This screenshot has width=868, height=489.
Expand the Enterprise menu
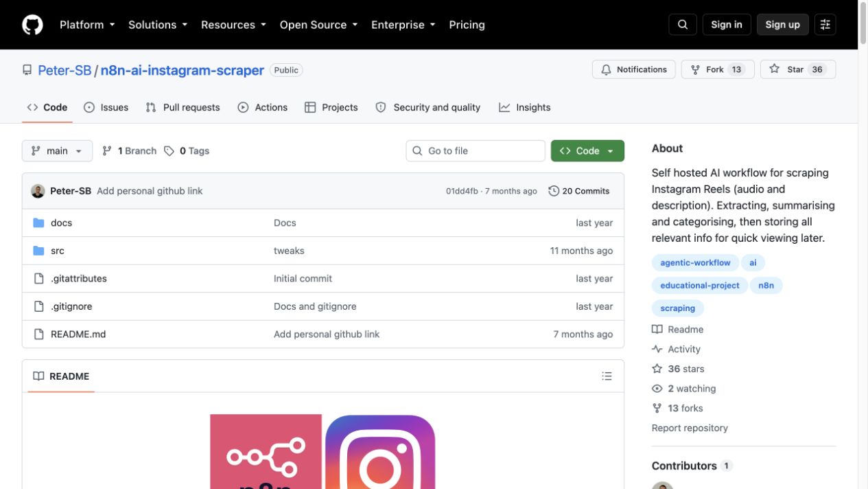click(x=403, y=25)
